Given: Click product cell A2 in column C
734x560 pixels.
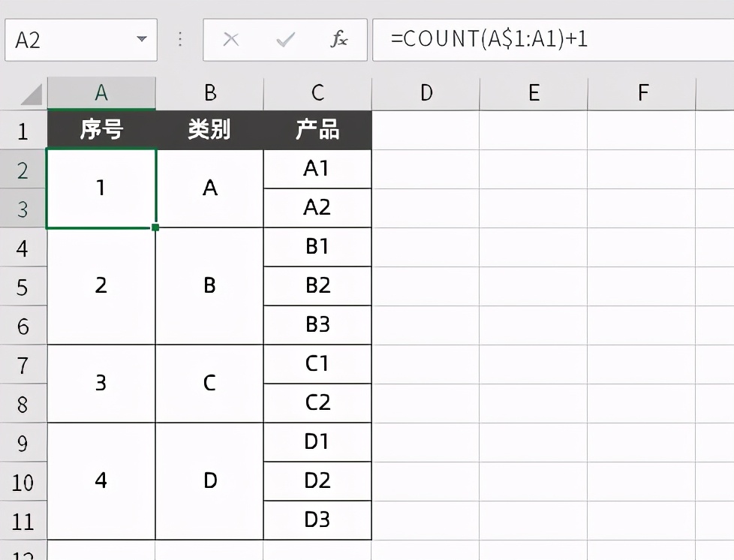Looking at the screenshot, I should click(x=317, y=208).
